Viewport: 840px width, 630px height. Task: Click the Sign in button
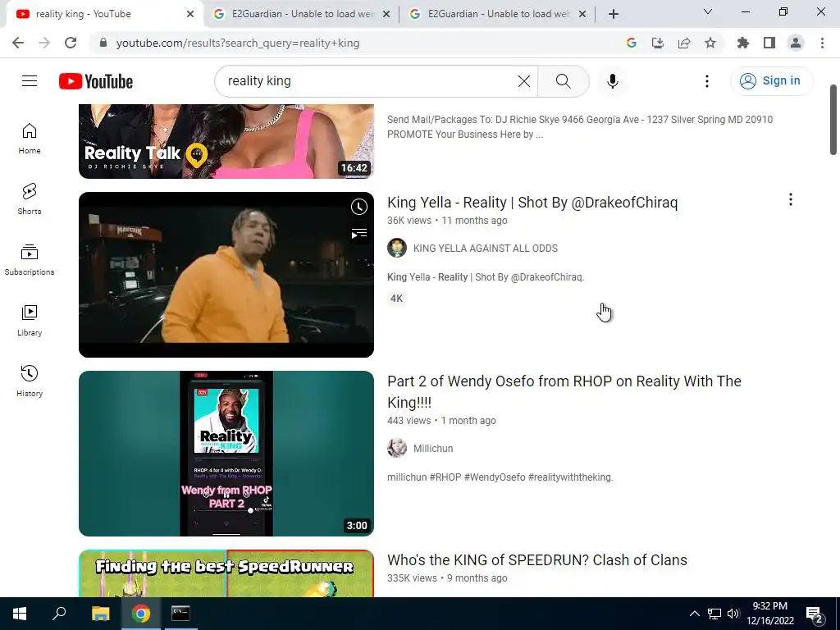pos(771,81)
